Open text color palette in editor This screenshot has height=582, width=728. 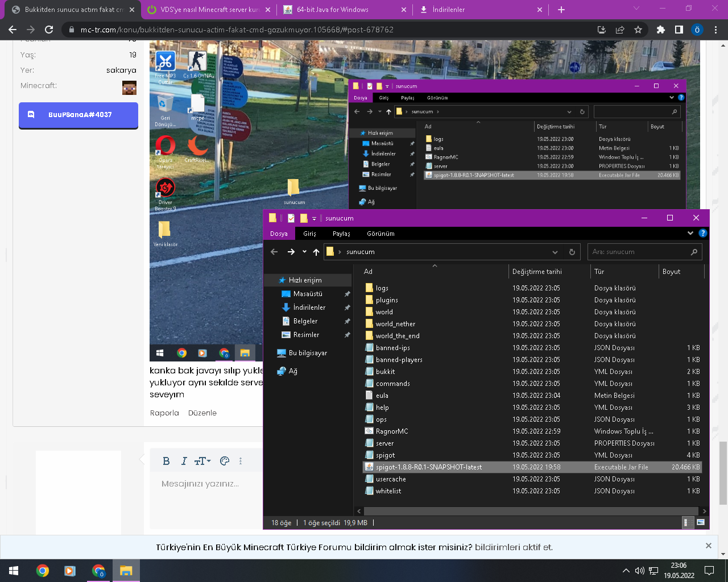pos(225,461)
